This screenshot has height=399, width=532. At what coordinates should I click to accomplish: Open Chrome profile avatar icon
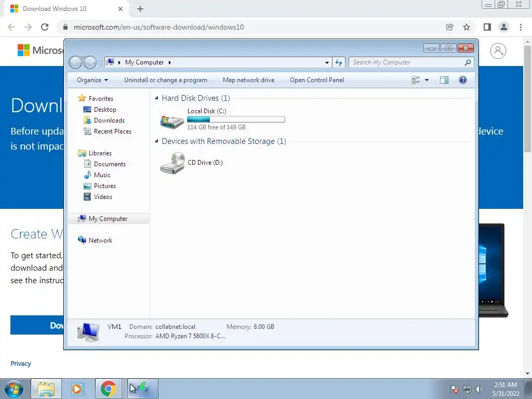[504, 27]
